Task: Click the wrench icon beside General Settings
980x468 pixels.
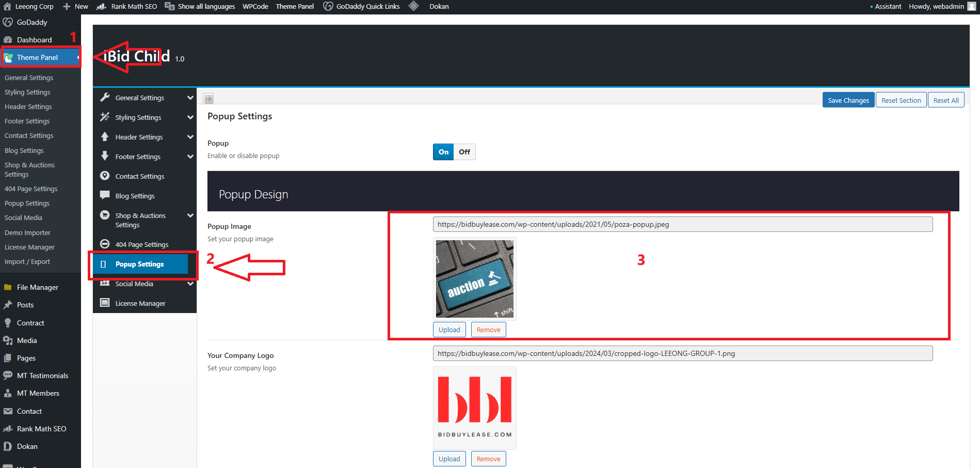Action: click(x=105, y=97)
